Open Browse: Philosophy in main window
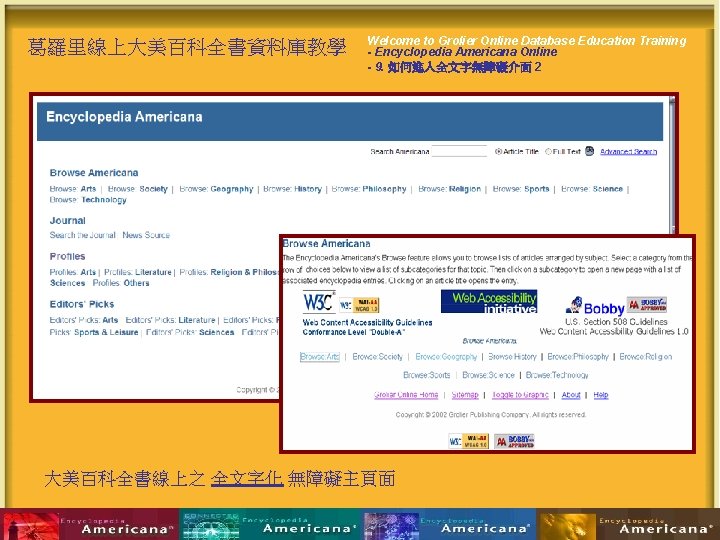 tap(369, 189)
